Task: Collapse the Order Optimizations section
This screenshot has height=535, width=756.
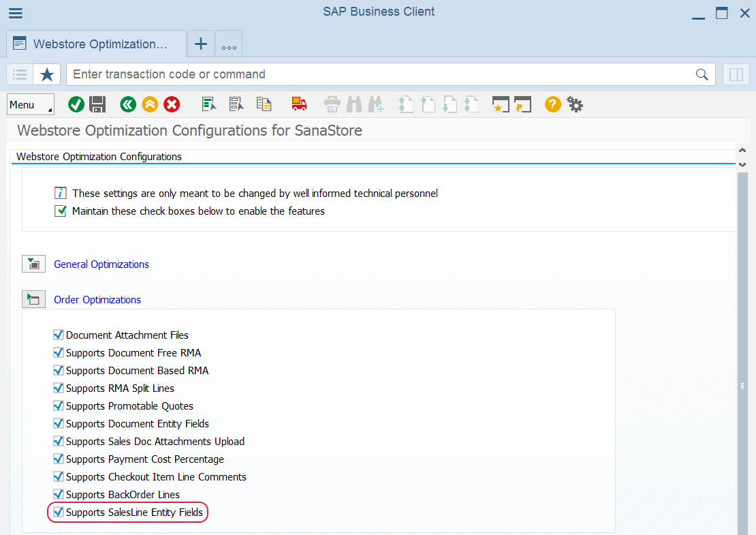Action: 33,299
